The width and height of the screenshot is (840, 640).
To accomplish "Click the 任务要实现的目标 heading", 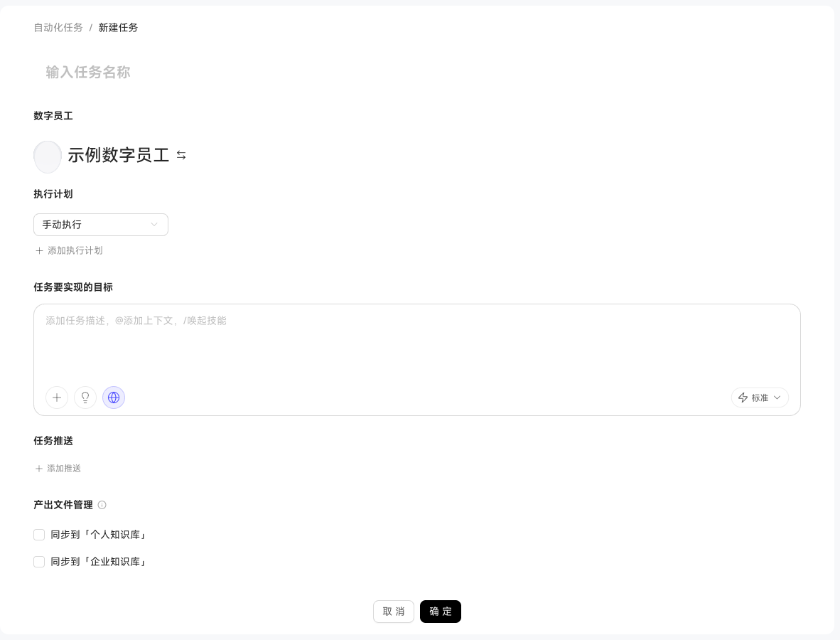I will tap(73, 287).
